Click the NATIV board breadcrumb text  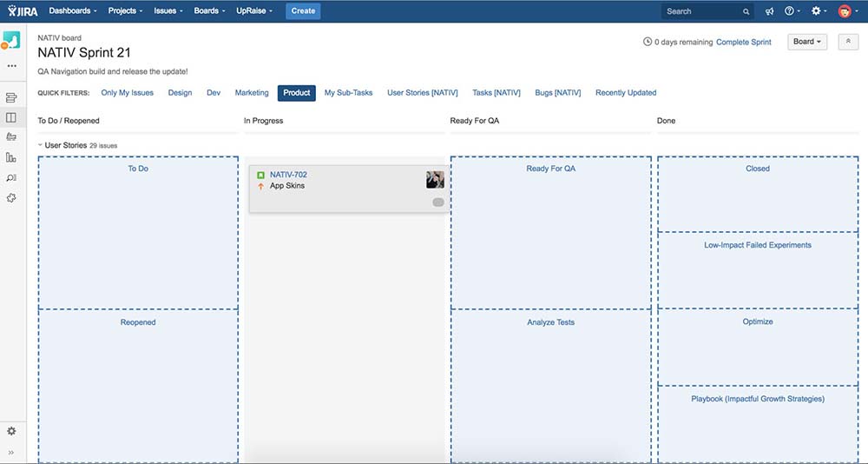(59, 37)
